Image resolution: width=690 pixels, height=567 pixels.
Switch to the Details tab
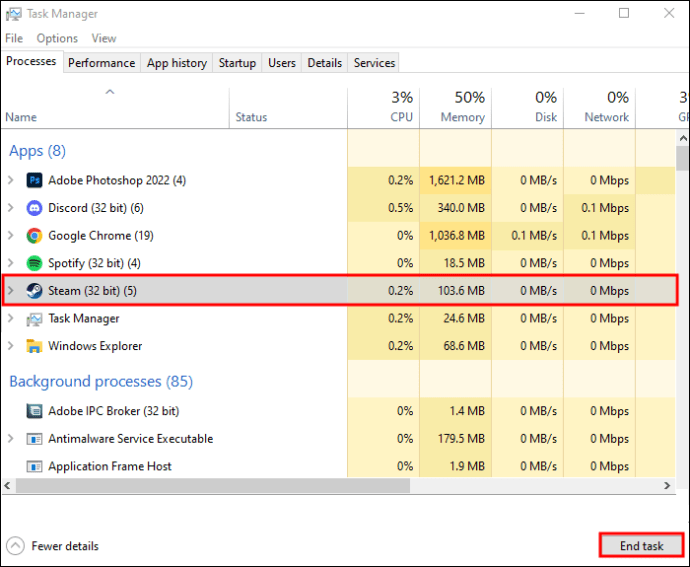325,63
